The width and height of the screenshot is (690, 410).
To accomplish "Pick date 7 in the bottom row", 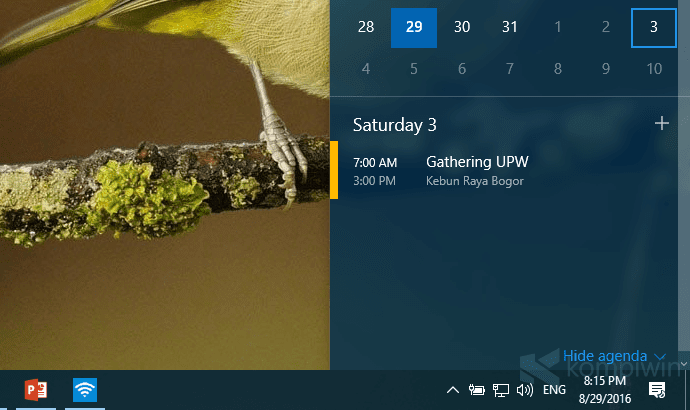I will (510, 69).
